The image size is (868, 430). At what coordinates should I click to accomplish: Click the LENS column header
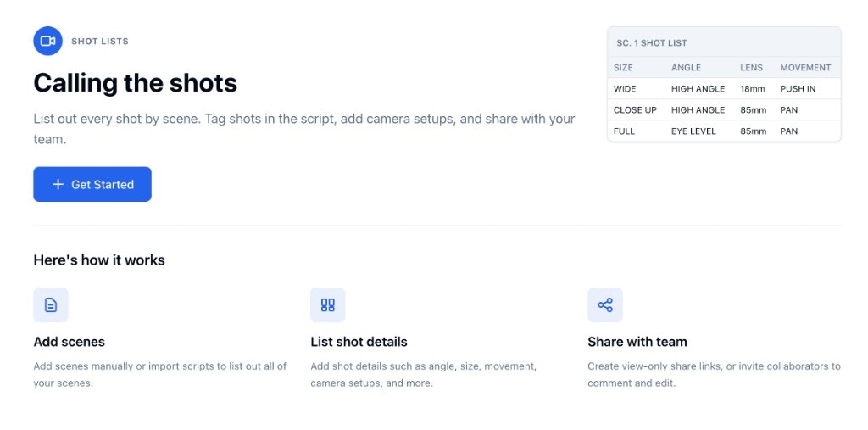pos(751,68)
